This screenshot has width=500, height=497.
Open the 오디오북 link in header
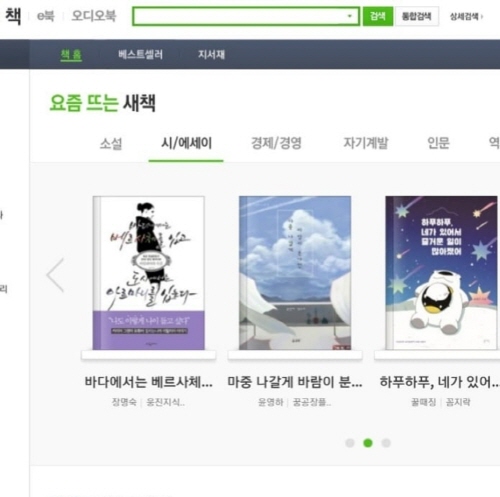click(94, 16)
